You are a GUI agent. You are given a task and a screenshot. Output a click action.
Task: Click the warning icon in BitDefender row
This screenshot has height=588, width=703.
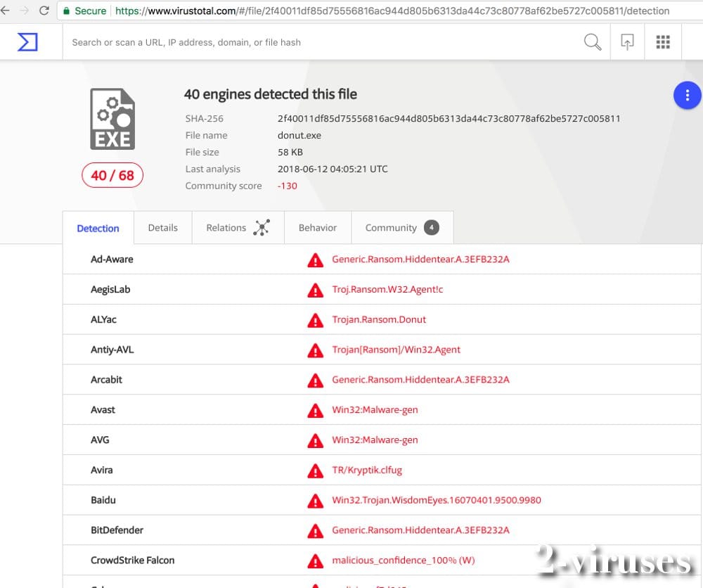315,530
